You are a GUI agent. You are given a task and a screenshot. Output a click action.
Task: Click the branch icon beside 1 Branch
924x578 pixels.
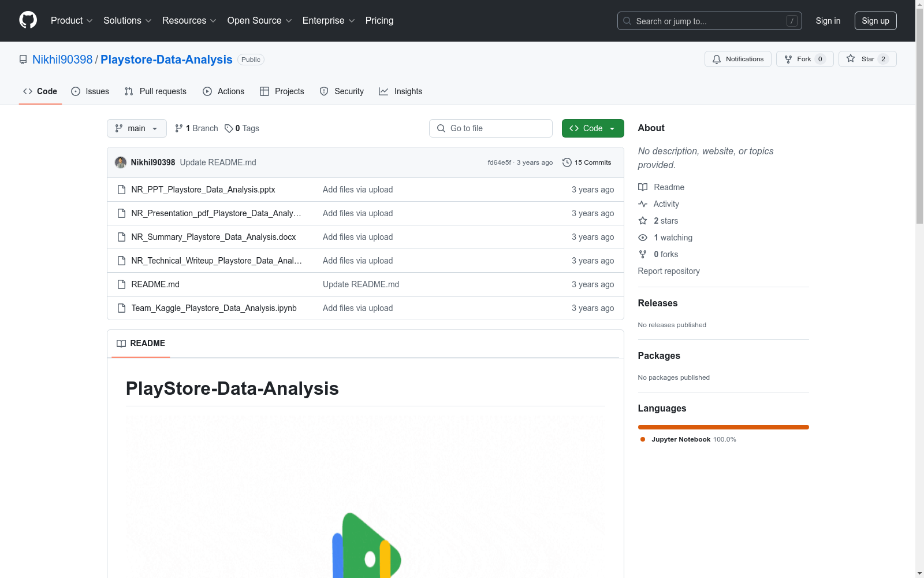179,128
